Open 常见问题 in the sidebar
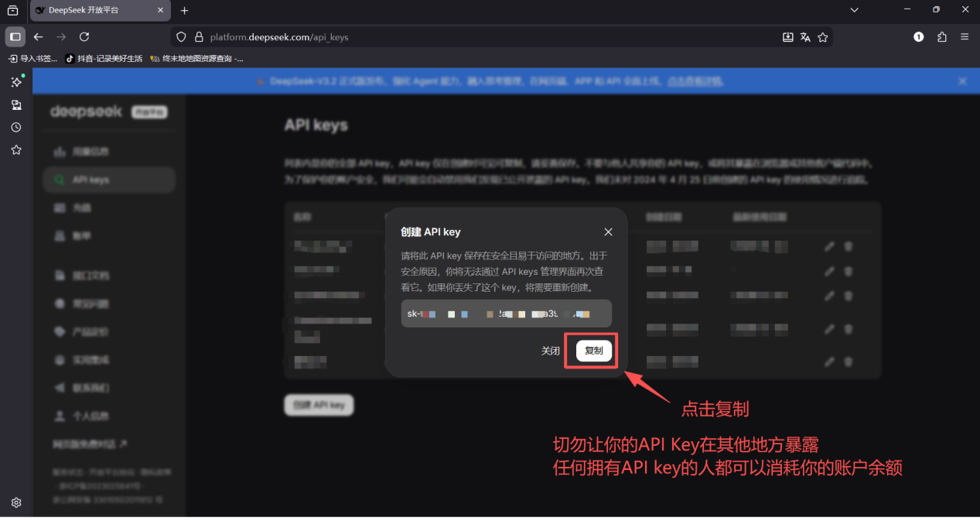The height and width of the screenshot is (521, 980). (x=109, y=303)
